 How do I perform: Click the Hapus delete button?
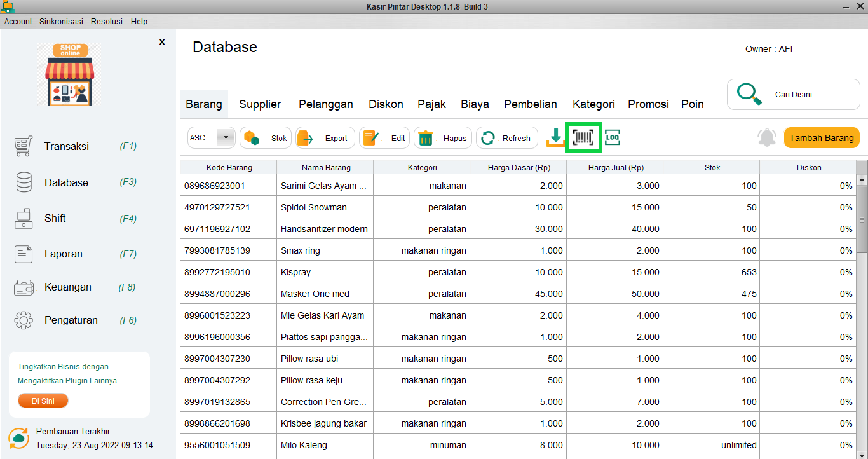click(443, 138)
